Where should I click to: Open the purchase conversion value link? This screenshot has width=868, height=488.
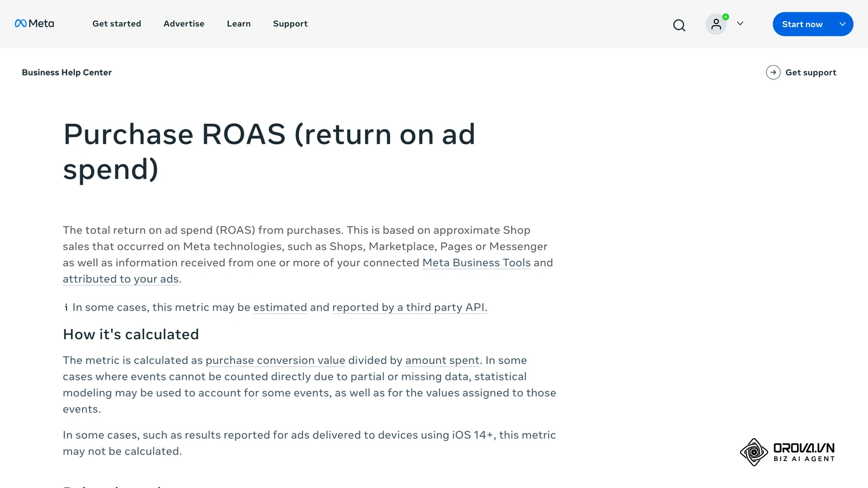click(x=275, y=361)
